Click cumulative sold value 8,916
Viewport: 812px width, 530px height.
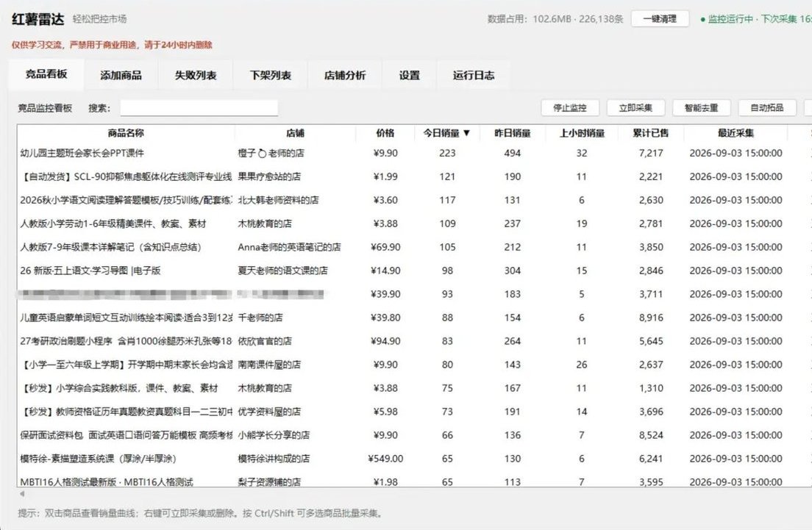tap(651, 318)
